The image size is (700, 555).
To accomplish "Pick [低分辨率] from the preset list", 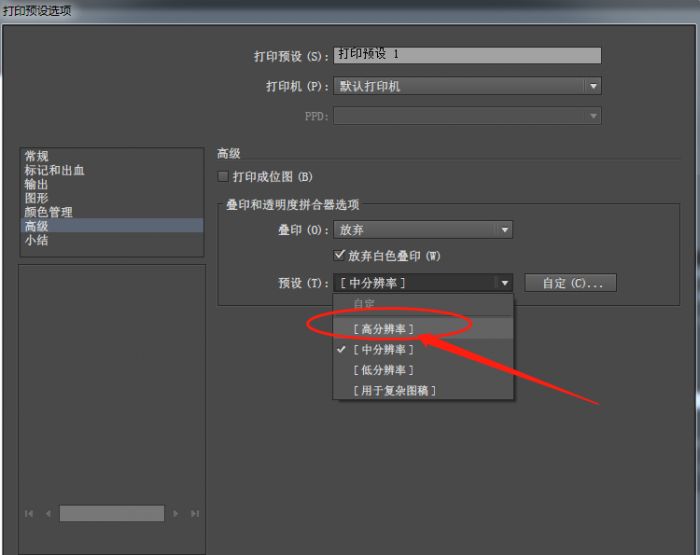I will [383, 370].
